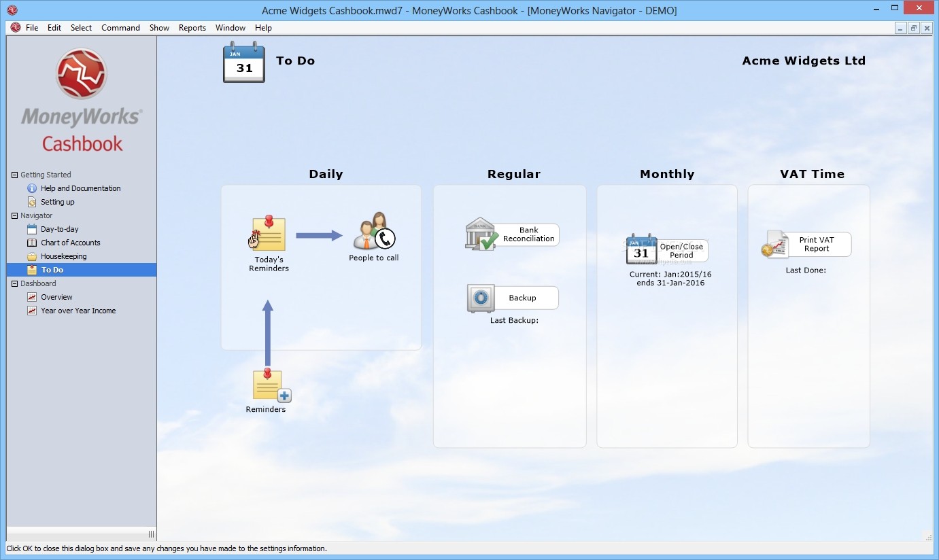Select Day-to-day in Navigator
The image size is (939, 560).
[60, 229]
